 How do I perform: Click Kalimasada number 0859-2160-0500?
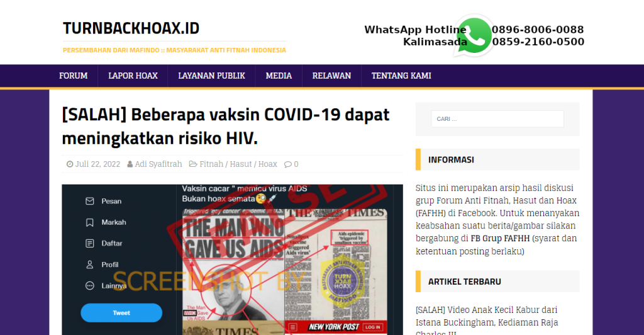(538, 42)
